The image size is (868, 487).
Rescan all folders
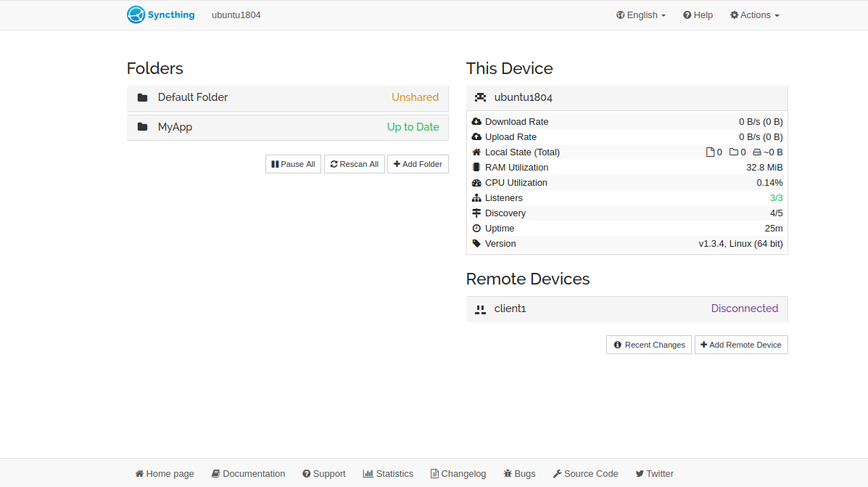coord(355,164)
